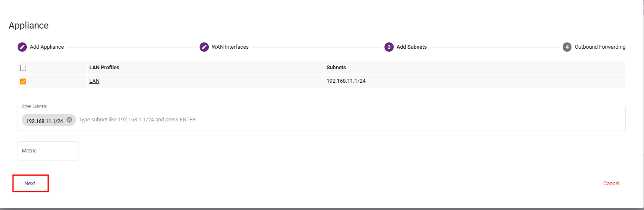Open the LAN profile link
644x210 pixels.
point(94,81)
